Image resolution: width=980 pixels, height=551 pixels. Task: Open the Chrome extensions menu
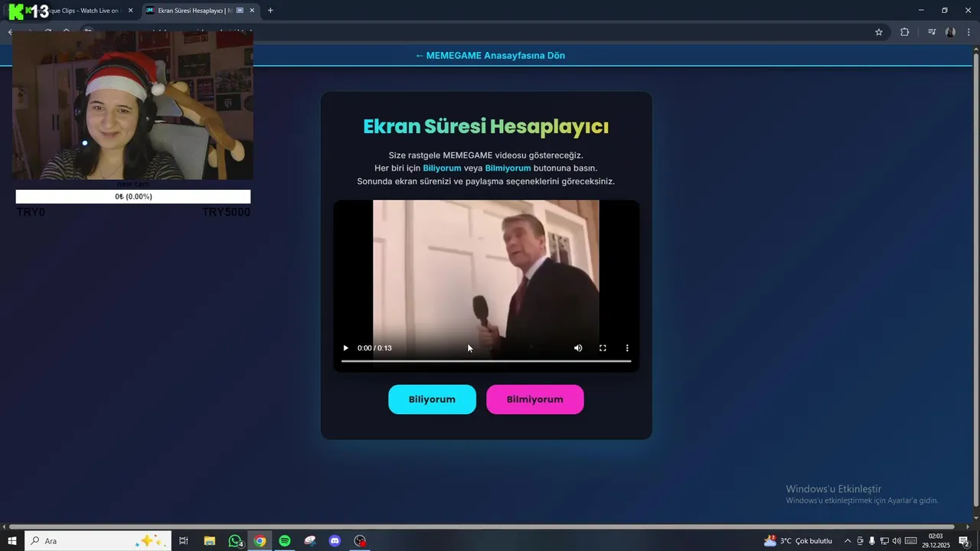(904, 32)
